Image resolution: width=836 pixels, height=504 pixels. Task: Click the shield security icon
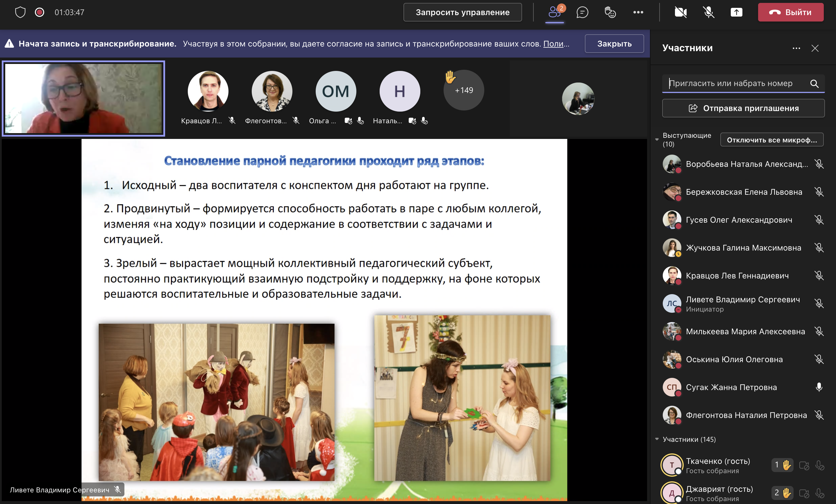[20, 12]
